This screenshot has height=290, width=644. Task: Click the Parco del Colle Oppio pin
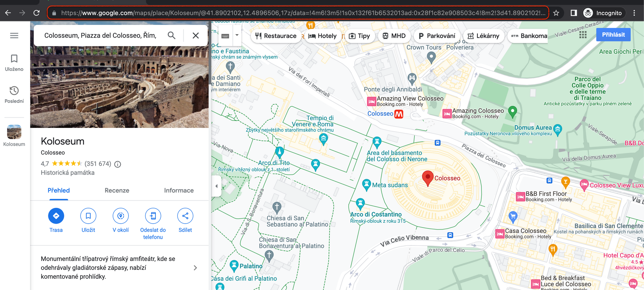512,112
